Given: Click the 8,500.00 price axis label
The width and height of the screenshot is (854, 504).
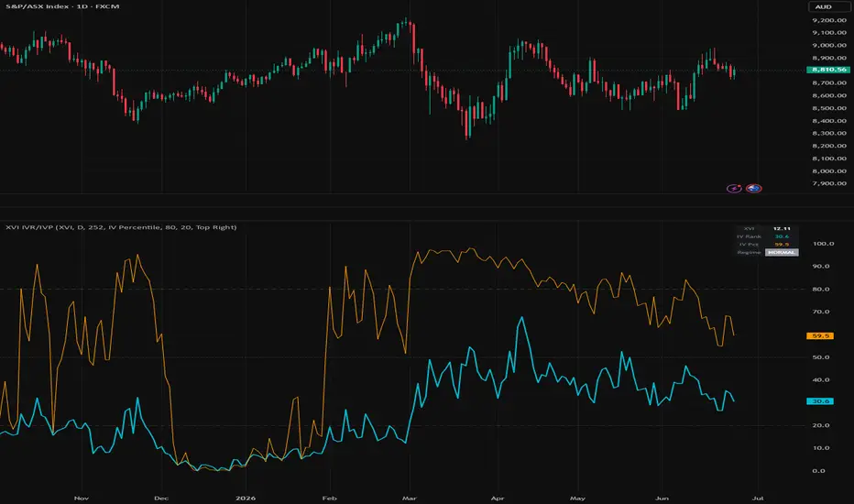Looking at the screenshot, I should (829, 108).
